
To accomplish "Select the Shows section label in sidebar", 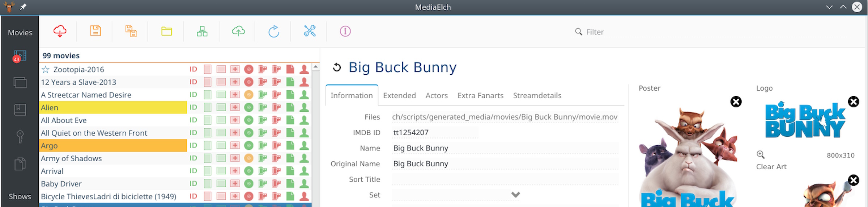I will 20,196.
